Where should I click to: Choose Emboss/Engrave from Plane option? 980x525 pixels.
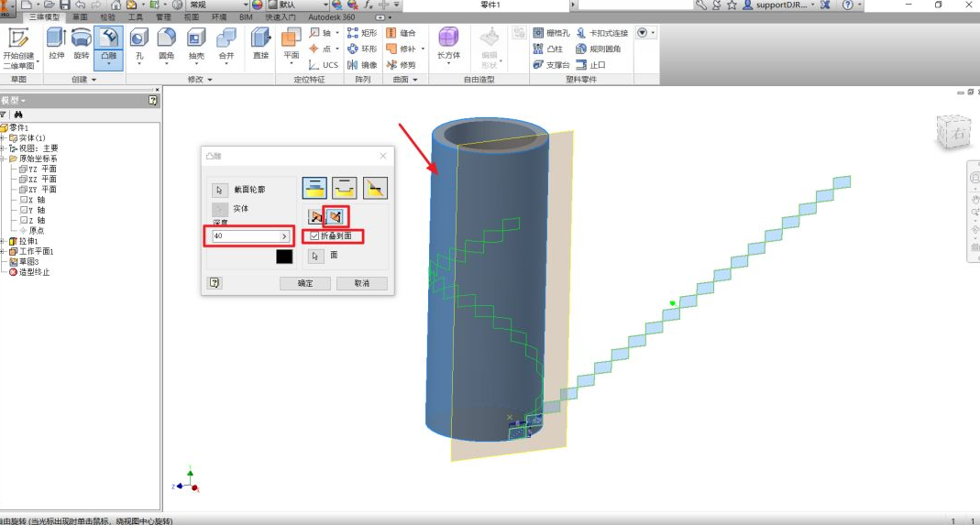pyautogui.click(x=375, y=188)
